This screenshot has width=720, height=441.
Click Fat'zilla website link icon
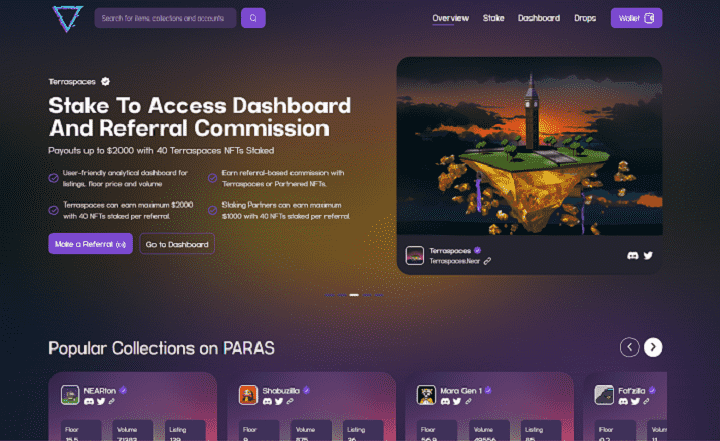pos(646,401)
